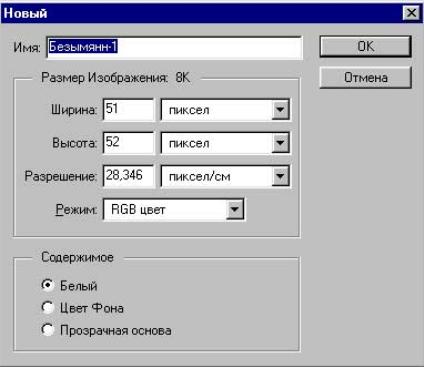
Task: Click the Размер Изображения: 8K heading
Action: point(115,78)
